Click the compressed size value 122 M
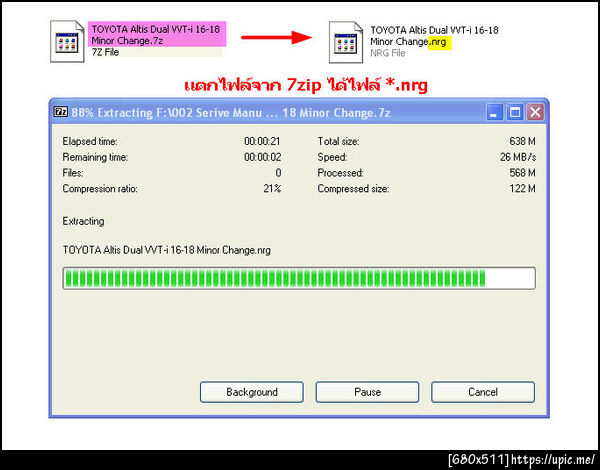This screenshot has height=470, width=600. click(x=522, y=189)
